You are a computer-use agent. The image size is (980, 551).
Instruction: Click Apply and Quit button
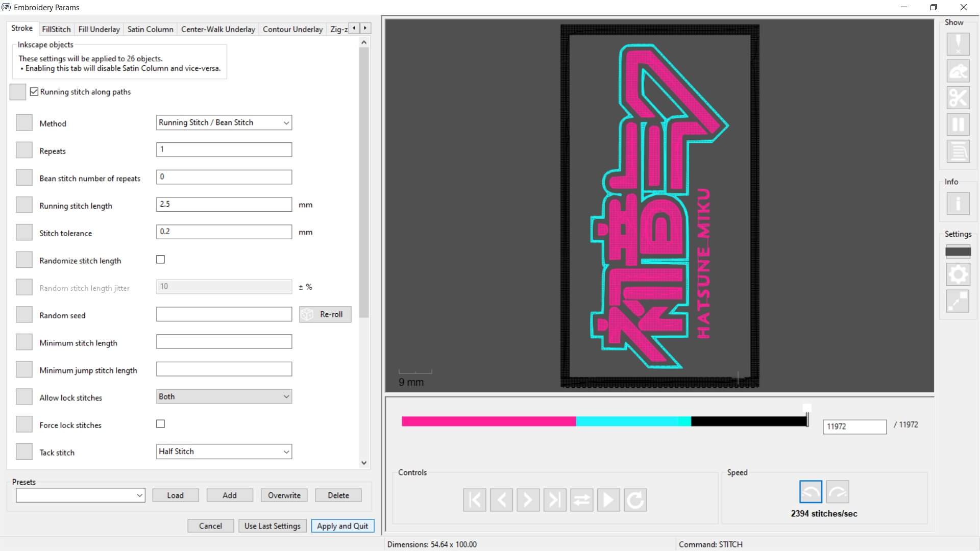(x=342, y=526)
